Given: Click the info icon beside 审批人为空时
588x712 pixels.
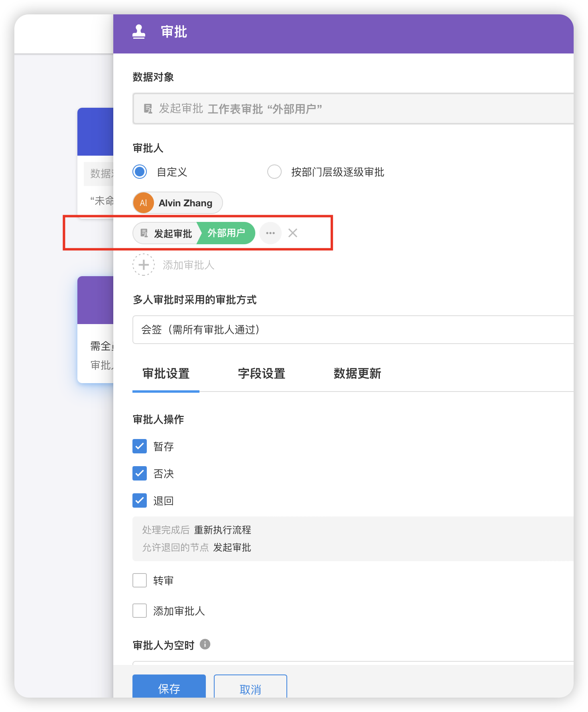Looking at the screenshot, I should click(205, 644).
